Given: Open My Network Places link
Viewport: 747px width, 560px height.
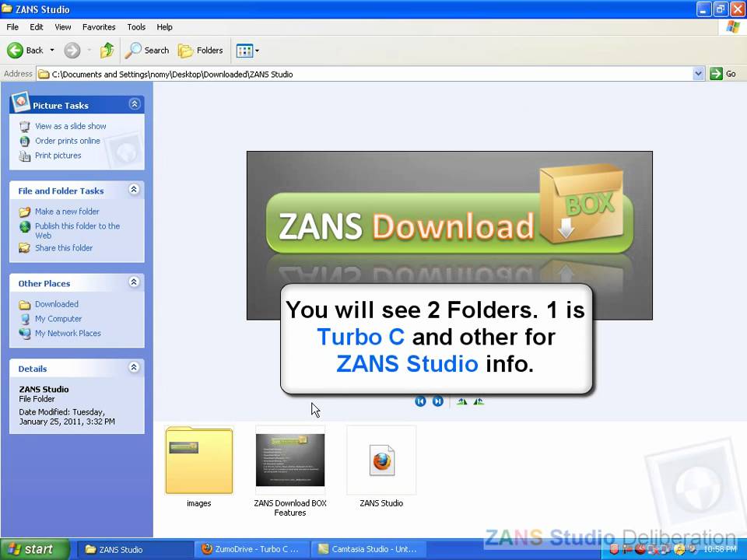Looking at the screenshot, I should (68, 334).
